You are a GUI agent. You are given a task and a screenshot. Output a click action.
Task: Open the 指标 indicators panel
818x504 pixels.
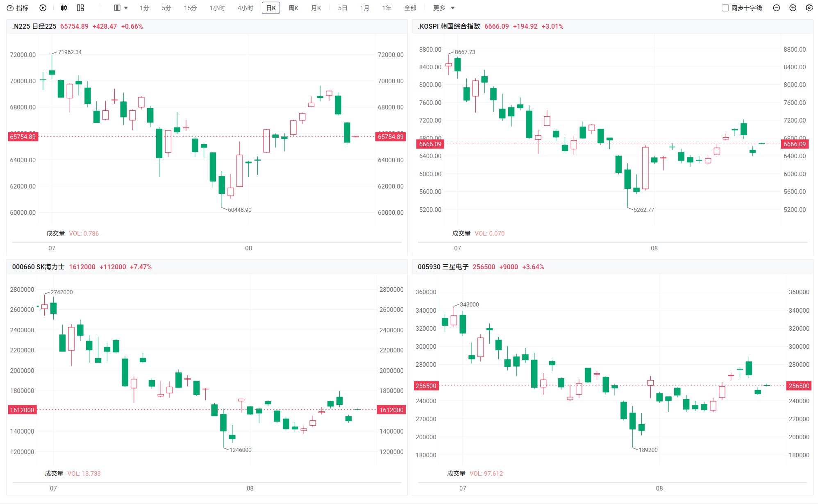(x=18, y=8)
